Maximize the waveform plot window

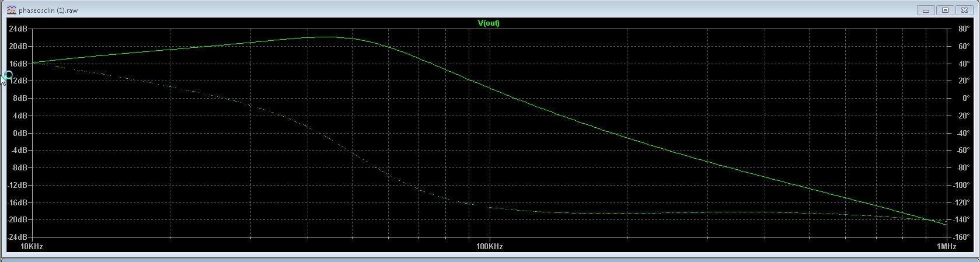[x=945, y=11]
